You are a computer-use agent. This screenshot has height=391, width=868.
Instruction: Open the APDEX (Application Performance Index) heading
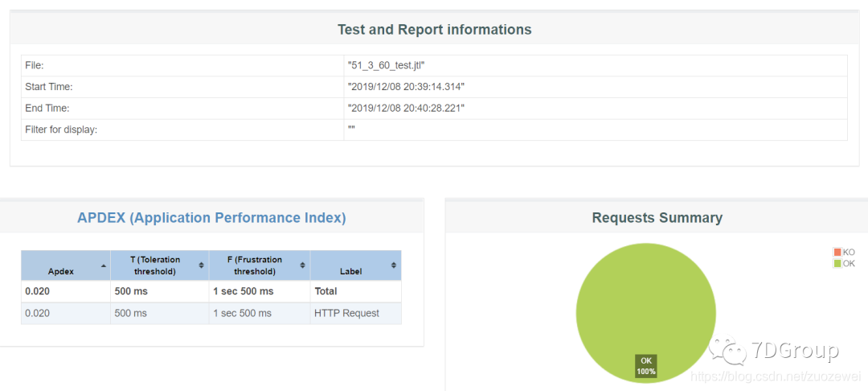(x=211, y=218)
